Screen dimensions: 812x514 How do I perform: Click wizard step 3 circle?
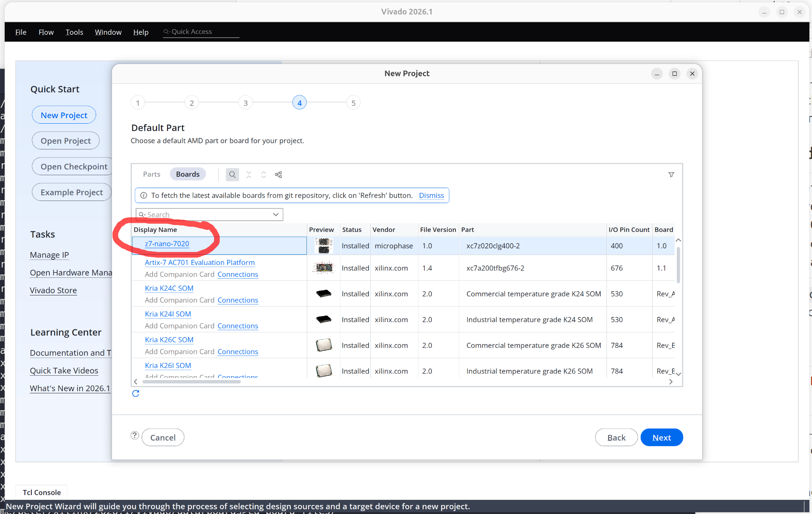(245, 103)
